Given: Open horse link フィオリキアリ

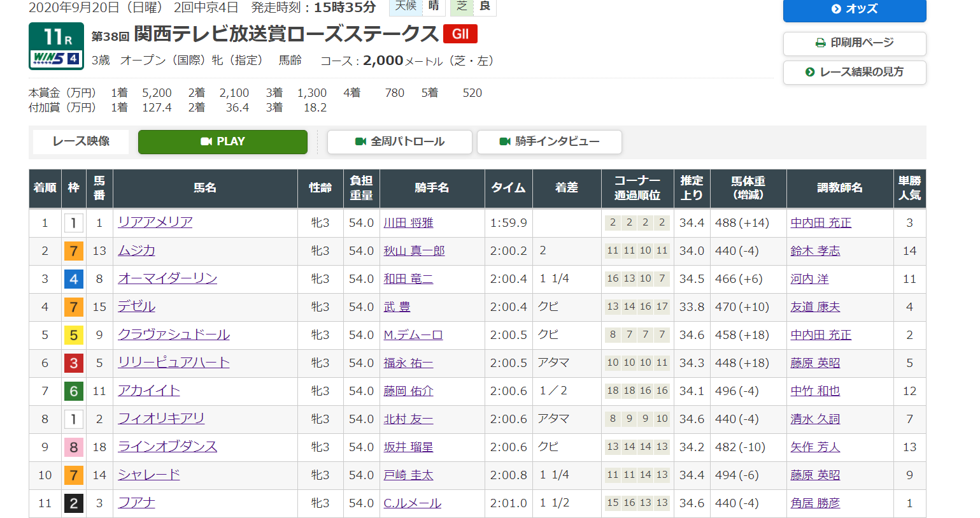Looking at the screenshot, I should click(x=161, y=419).
